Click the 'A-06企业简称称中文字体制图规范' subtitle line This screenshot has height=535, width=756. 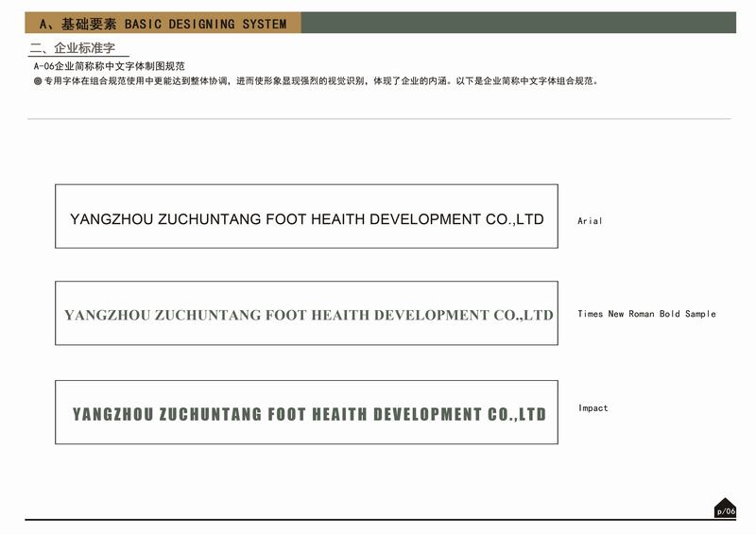pyautogui.click(x=109, y=66)
